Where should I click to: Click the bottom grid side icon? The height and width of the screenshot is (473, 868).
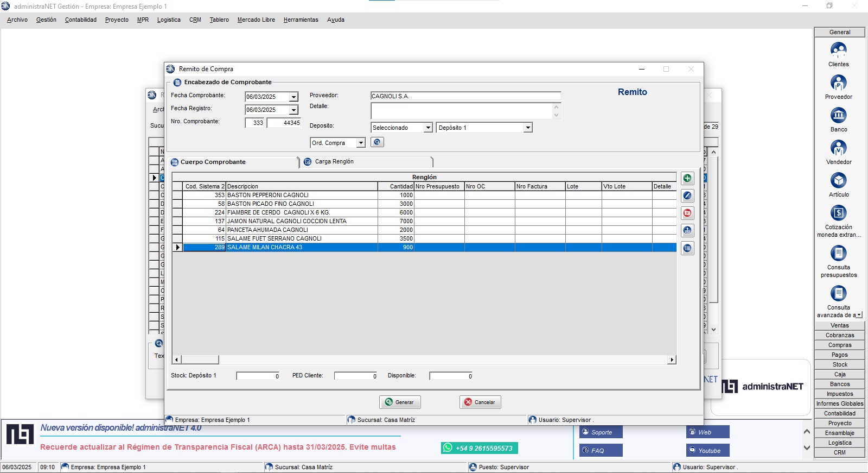[x=687, y=248]
